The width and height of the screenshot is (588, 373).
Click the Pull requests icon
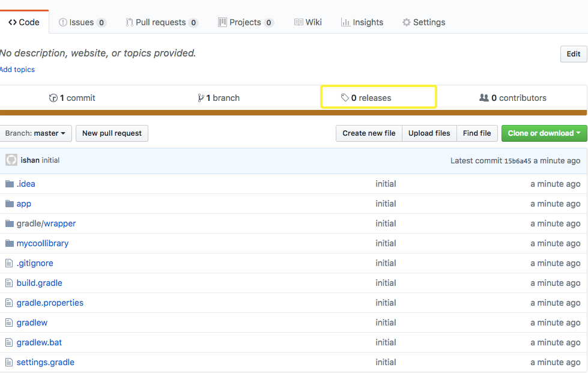tap(129, 22)
